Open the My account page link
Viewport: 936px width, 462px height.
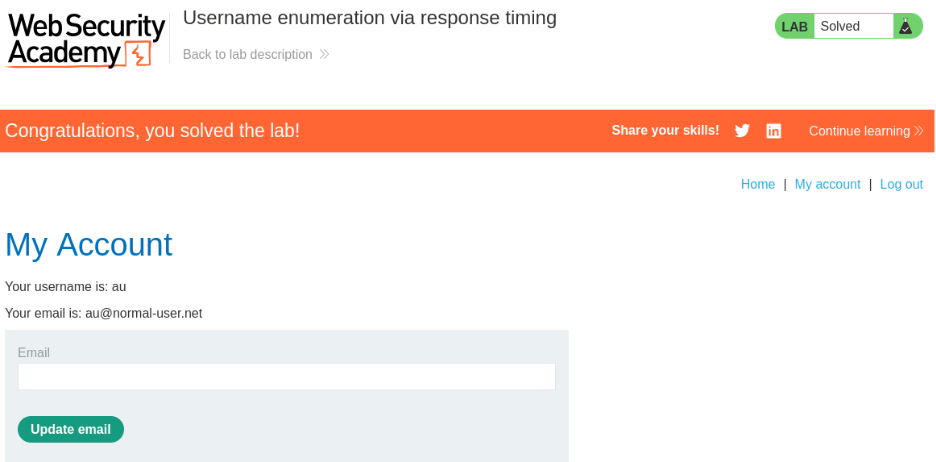[x=827, y=185]
